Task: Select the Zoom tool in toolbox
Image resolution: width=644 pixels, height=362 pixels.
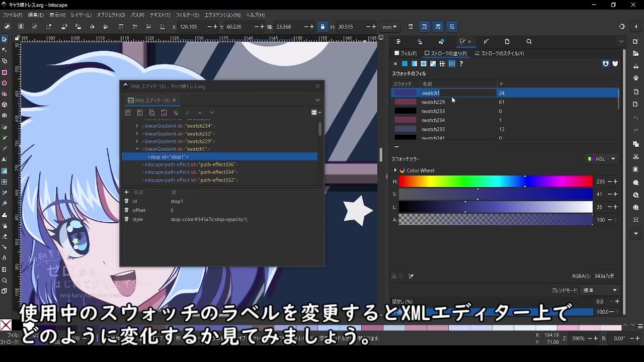Action: pyautogui.click(x=5, y=280)
